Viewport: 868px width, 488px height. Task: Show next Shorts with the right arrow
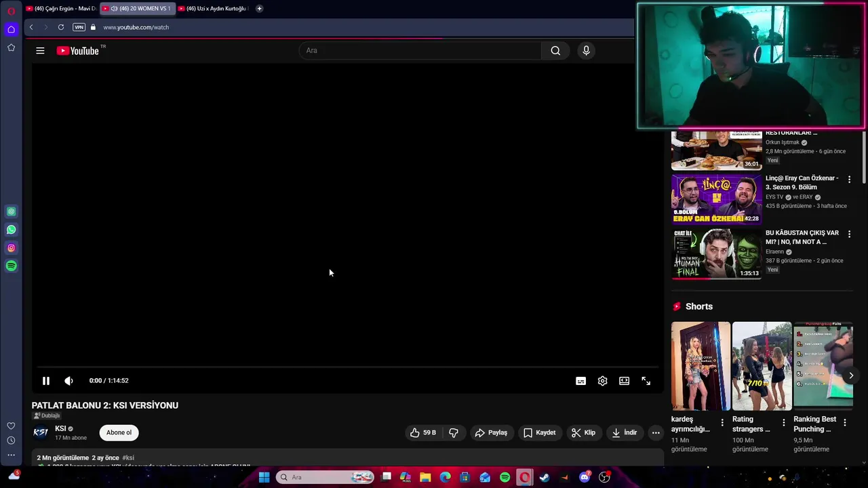(x=851, y=375)
